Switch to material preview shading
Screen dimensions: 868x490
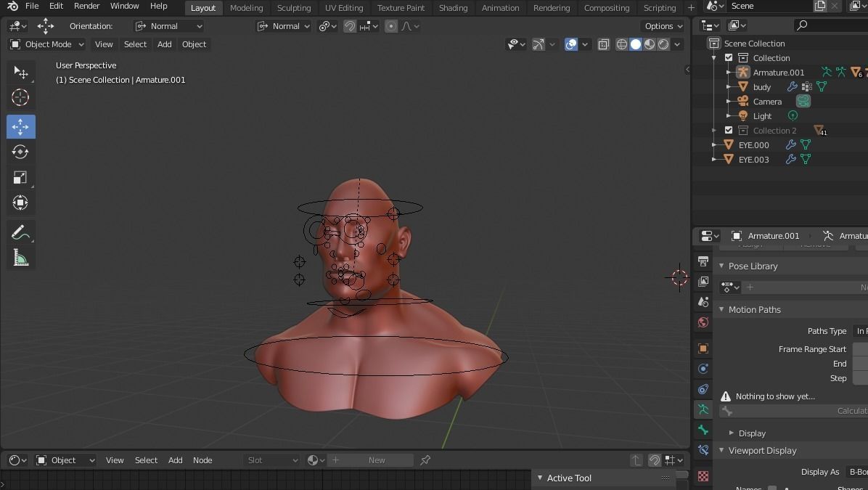pos(650,44)
